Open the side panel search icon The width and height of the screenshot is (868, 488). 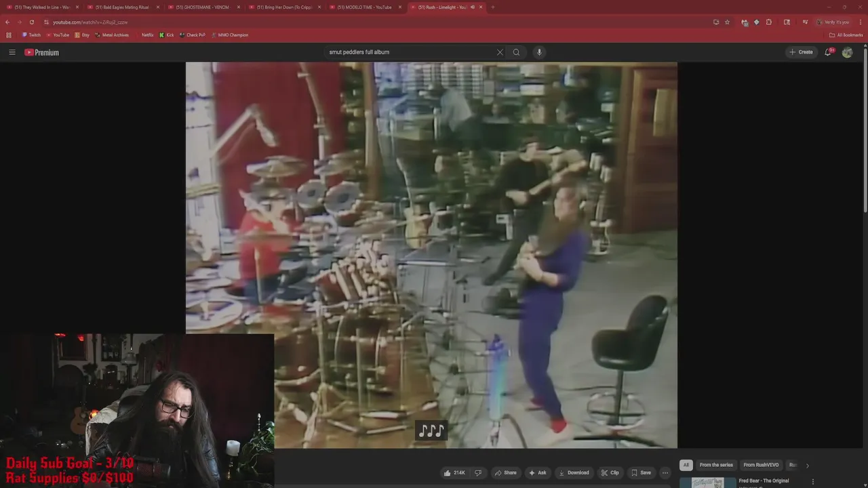click(787, 22)
